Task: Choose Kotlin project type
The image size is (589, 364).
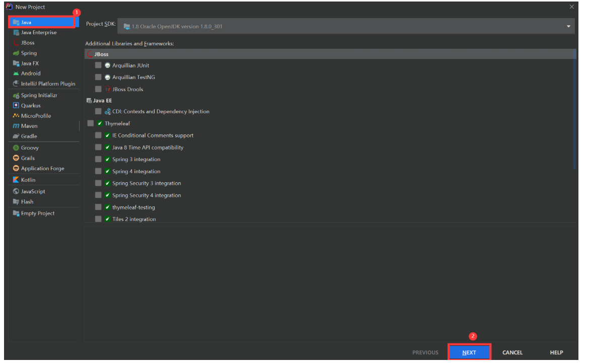Action: [44, 180]
